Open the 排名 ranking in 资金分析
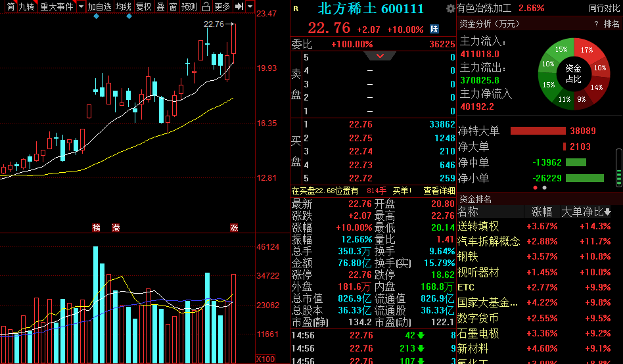623x364 pixels. [611, 24]
